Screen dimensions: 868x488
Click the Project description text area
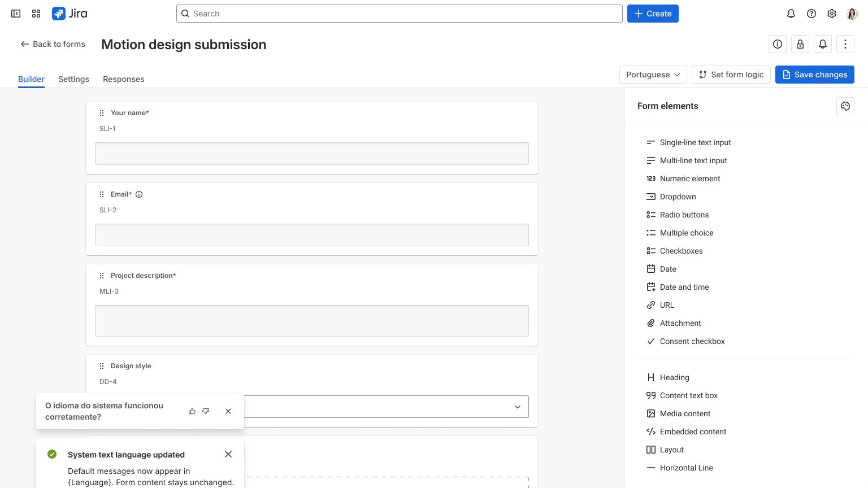point(312,321)
